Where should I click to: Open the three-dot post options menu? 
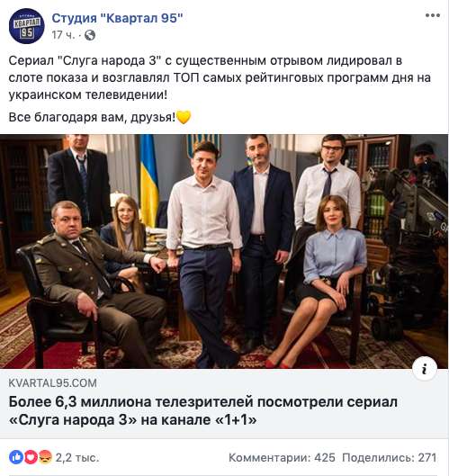pos(433,15)
